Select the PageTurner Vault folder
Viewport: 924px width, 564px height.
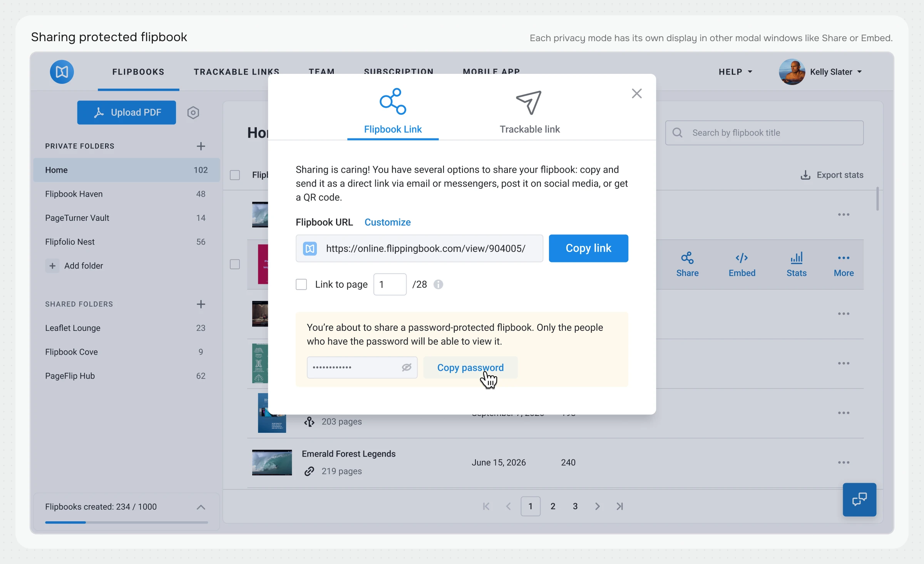click(x=126, y=218)
